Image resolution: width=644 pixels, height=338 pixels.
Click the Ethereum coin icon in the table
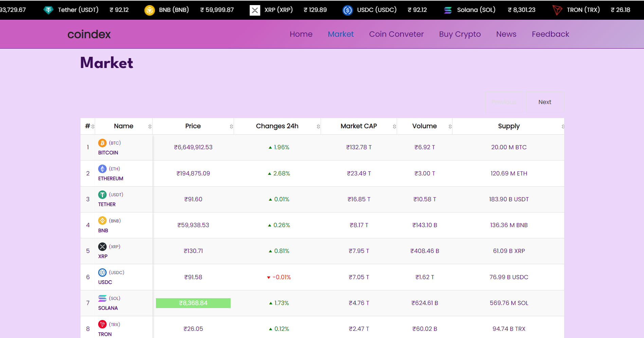click(x=102, y=169)
